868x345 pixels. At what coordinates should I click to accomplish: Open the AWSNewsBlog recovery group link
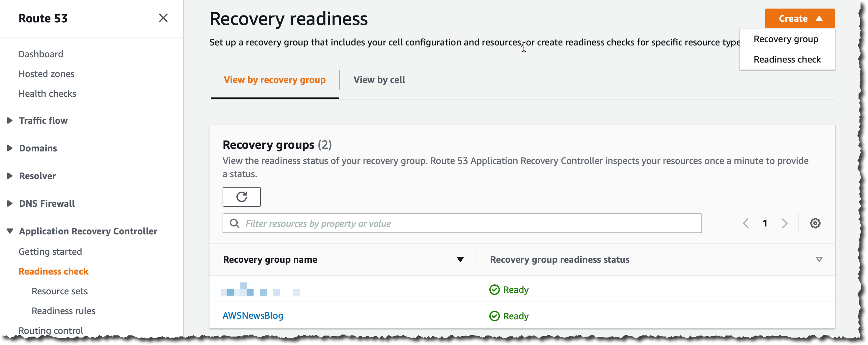coord(253,315)
